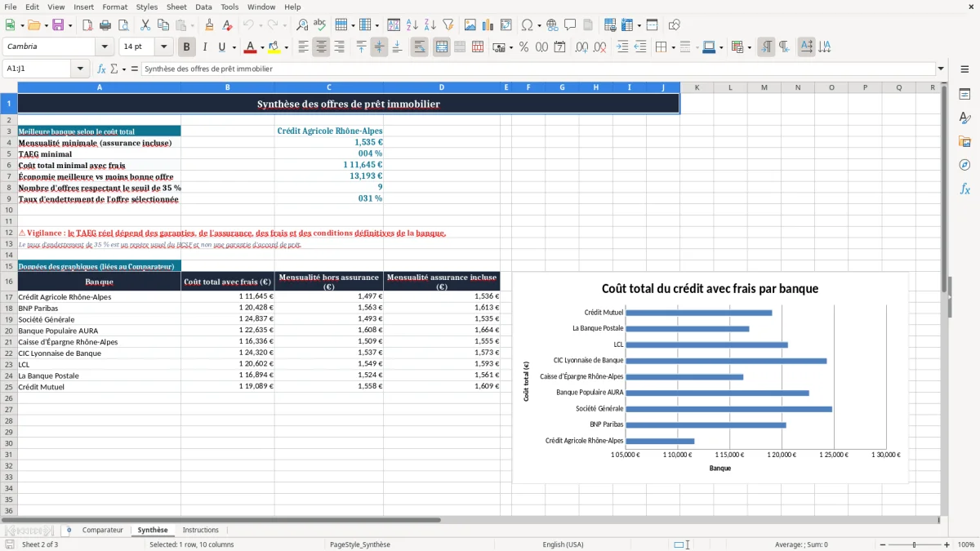Image resolution: width=980 pixels, height=551 pixels.
Task: Open font color dropdown arrow
Action: pyautogui.click(x=263, y=47)
